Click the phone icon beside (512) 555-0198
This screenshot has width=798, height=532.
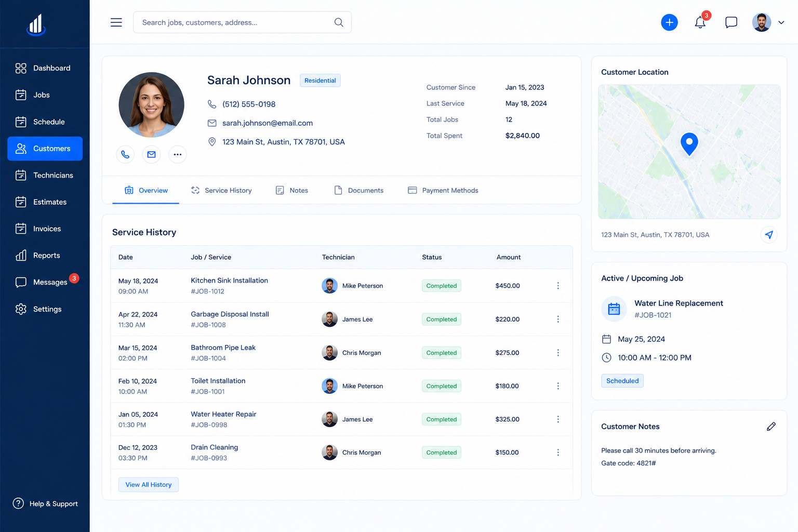tap(212, 104)
